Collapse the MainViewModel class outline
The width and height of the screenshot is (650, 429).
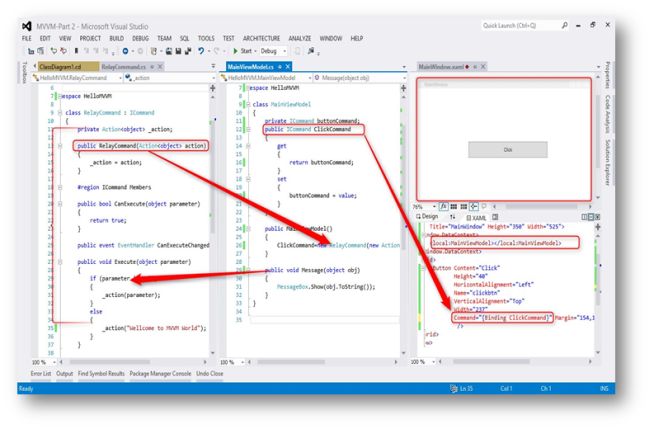pos(248,104)
